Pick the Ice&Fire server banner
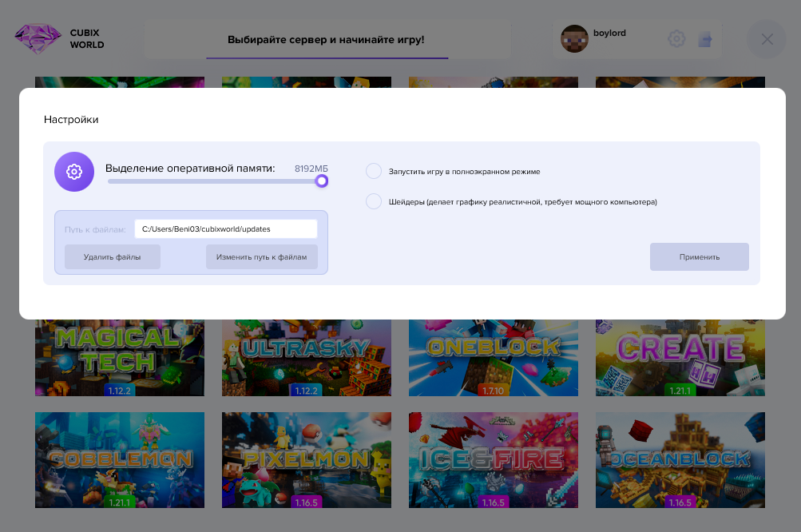 [x=493, y=460]
